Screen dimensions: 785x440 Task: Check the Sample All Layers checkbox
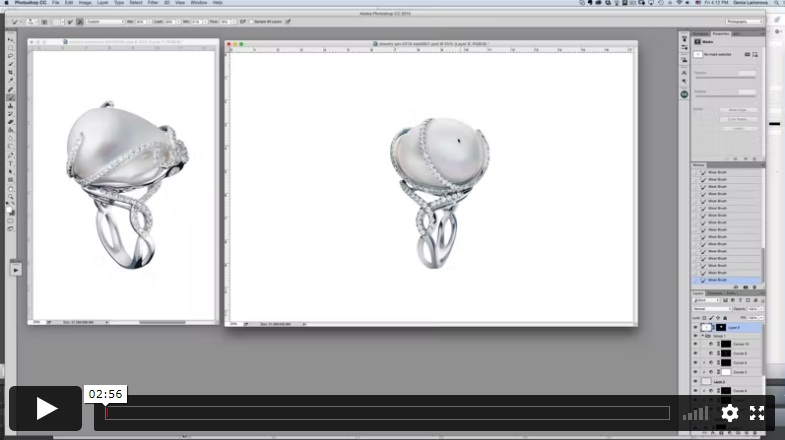pos(251,22)
